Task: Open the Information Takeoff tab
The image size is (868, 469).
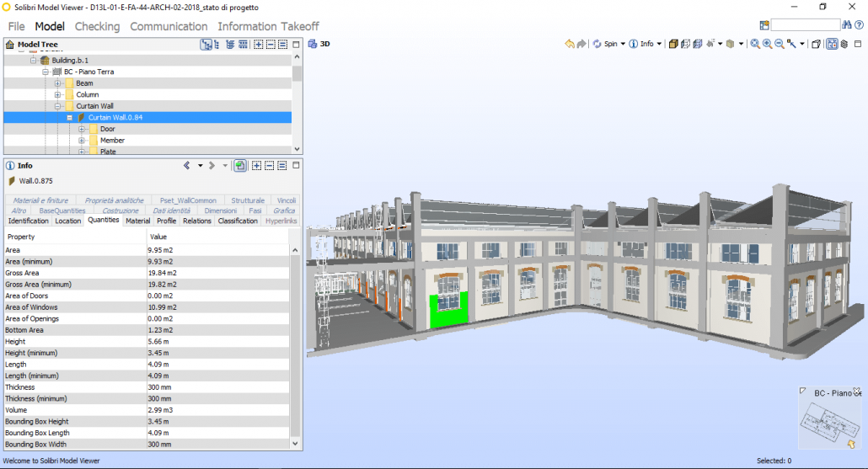Action: coord(269,26)
